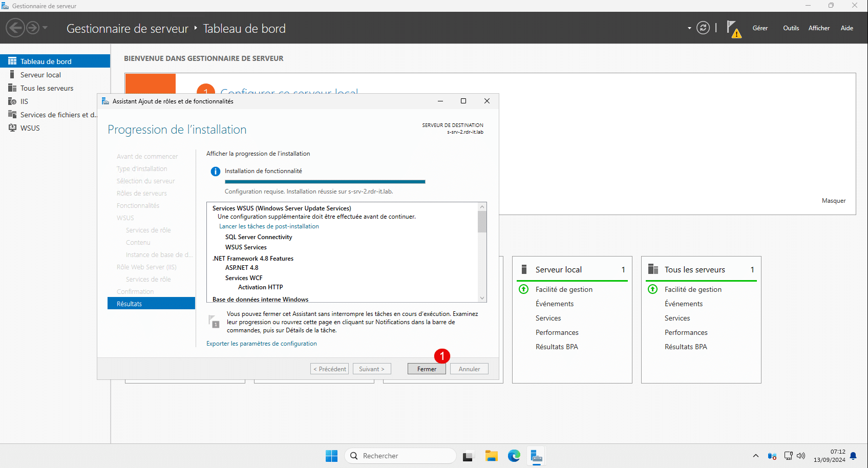868x468 pixels.
Task: Open the Gérer menu
Action: click(760, 28)
